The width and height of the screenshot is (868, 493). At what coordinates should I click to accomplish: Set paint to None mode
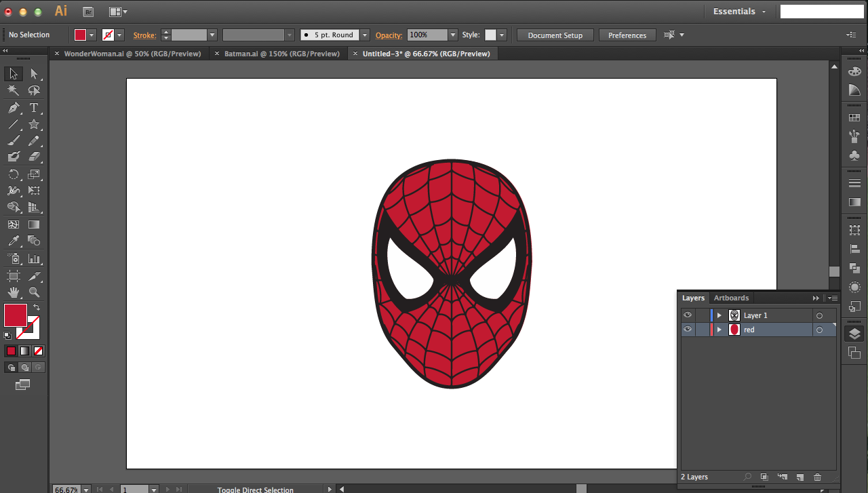[x=39, y=351]
